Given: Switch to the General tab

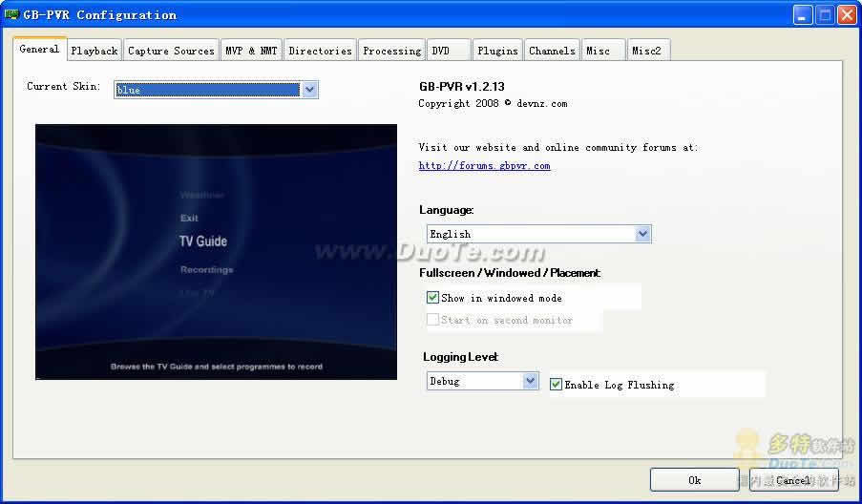Looking at the screenshot, I should point(39,49).
